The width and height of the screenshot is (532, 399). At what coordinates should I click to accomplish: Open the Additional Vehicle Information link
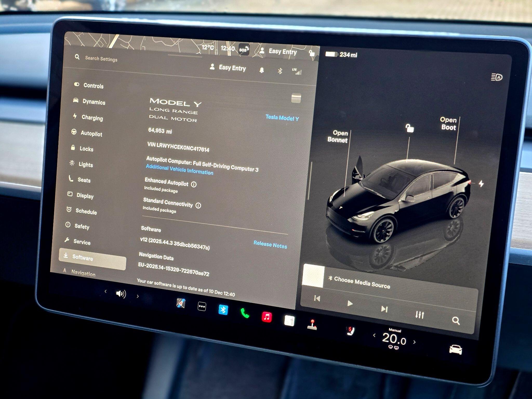point(179,170)
